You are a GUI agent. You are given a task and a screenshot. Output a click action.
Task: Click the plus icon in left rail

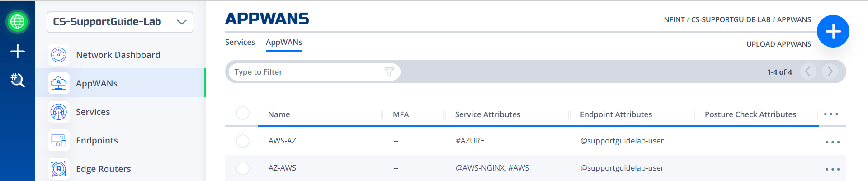pyautogui.click(x=18, y=51)
